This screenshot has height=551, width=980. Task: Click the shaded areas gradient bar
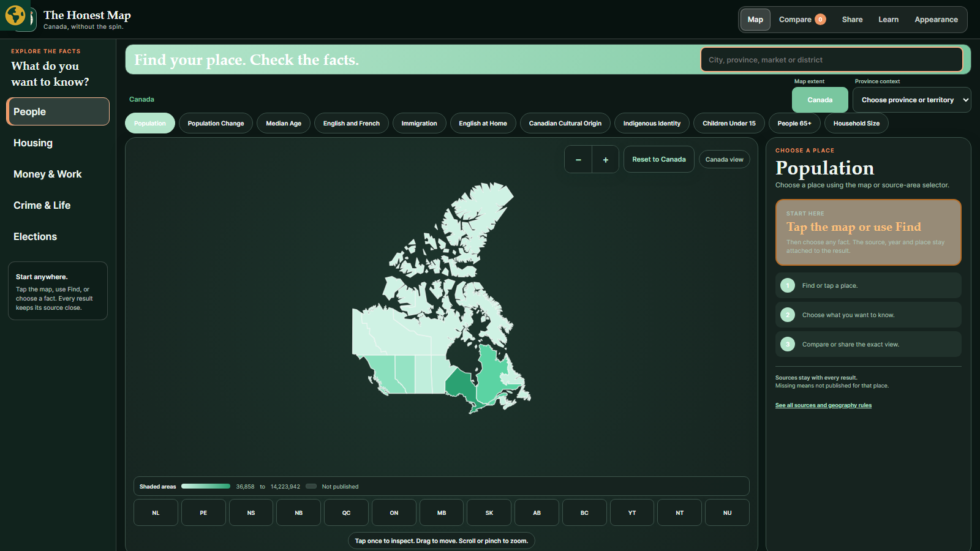point(206,486)
